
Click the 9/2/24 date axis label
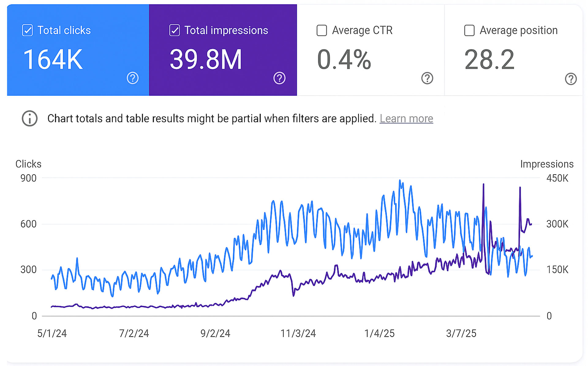(x=215, y=333)
